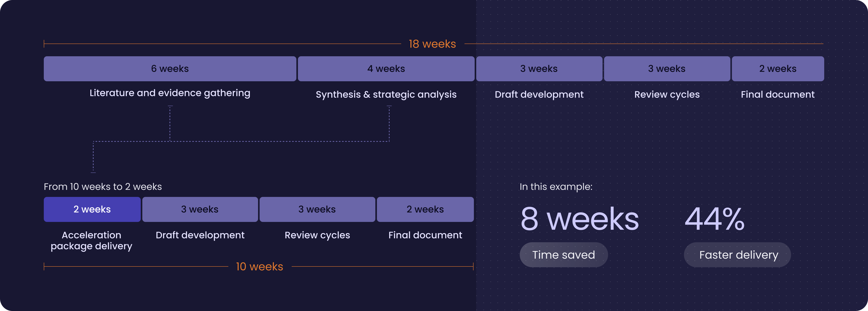Click top 2 weeks Final document bar

pos(778,69)
